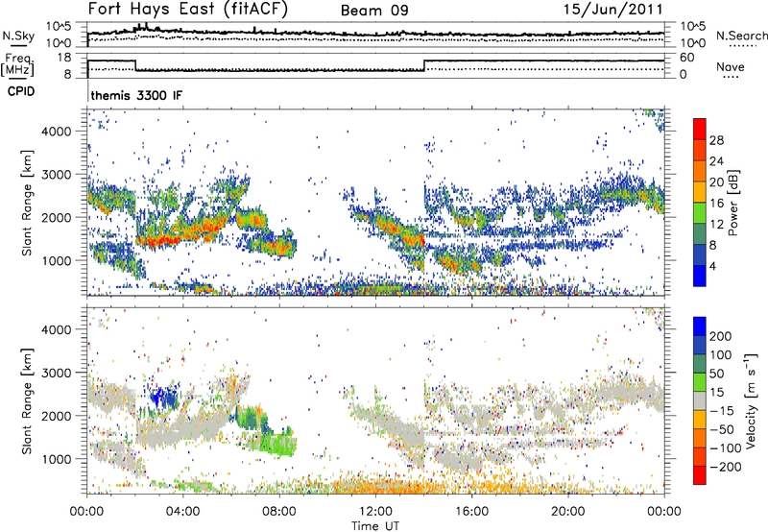Screen dimensions: 768x532
Task: Click the 'CPID' label
Action: coord(21,91)
